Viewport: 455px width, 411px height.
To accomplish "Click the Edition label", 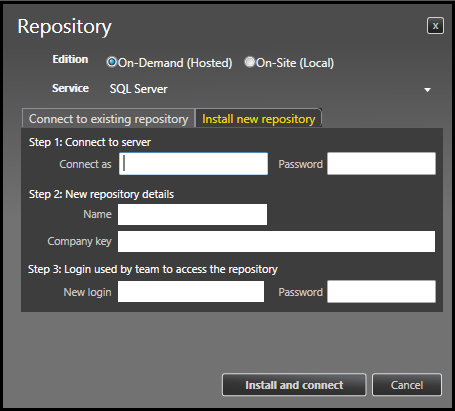I will [70, 59].
